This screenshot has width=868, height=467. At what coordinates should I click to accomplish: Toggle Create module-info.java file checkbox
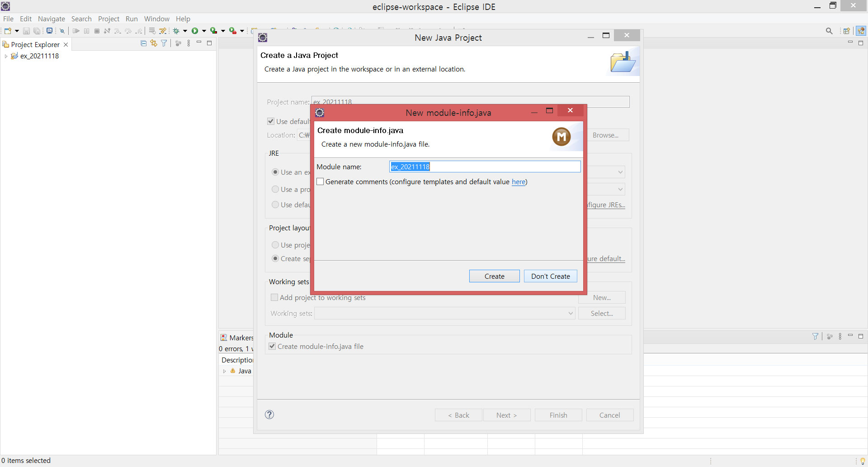(272, 346)
